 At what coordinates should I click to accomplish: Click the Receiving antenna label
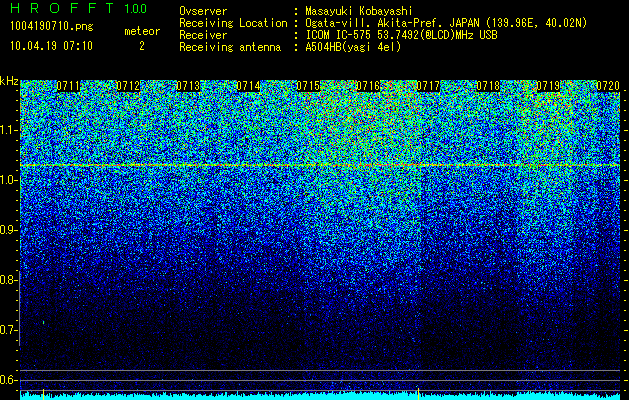(x=230, y=47)
